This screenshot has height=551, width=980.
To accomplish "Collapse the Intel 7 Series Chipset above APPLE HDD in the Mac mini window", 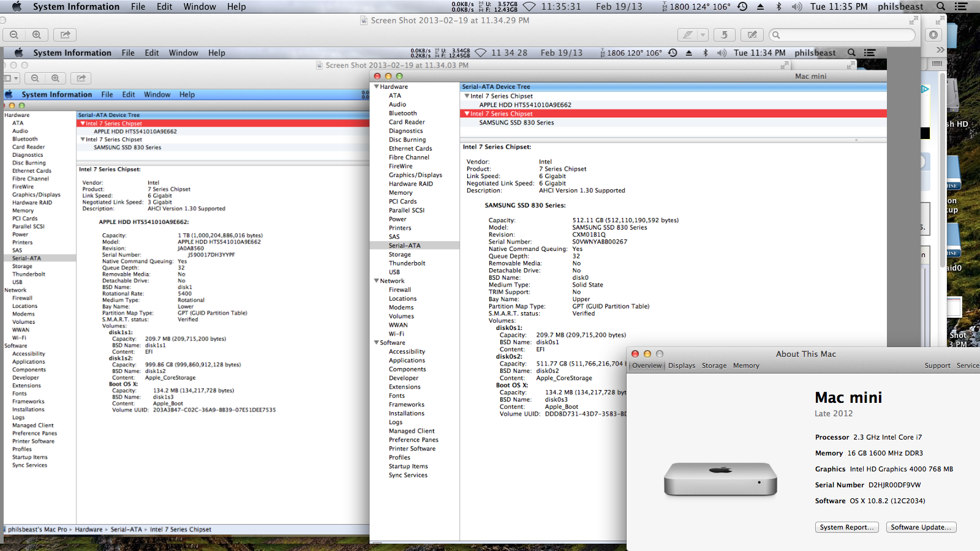I will coord(467,96).
